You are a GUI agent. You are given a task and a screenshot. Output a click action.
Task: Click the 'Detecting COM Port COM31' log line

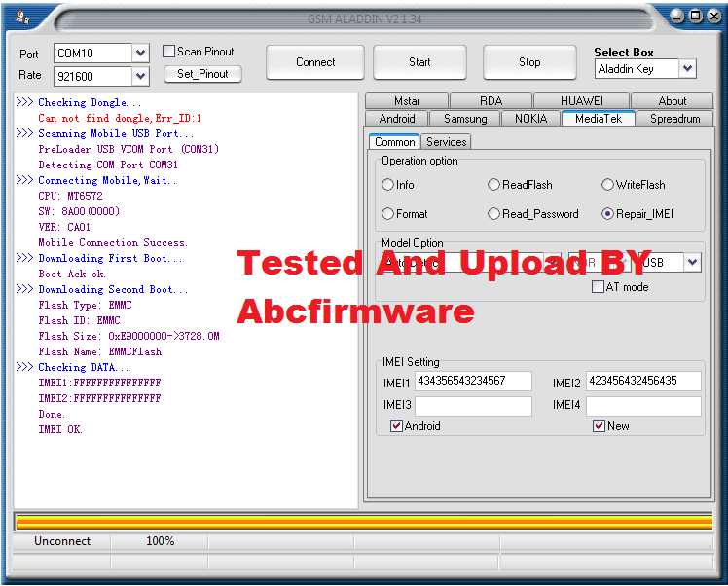(x=108, y=165)
